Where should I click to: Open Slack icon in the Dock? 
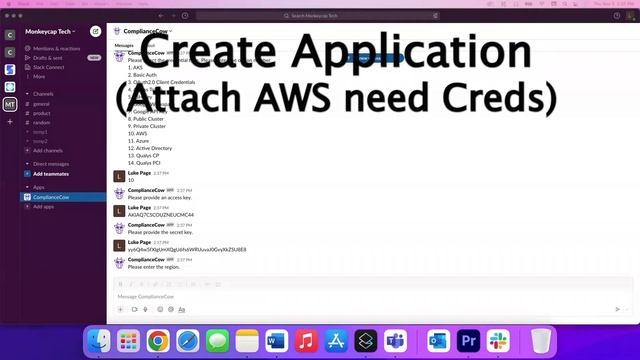(x=498, y=341)
